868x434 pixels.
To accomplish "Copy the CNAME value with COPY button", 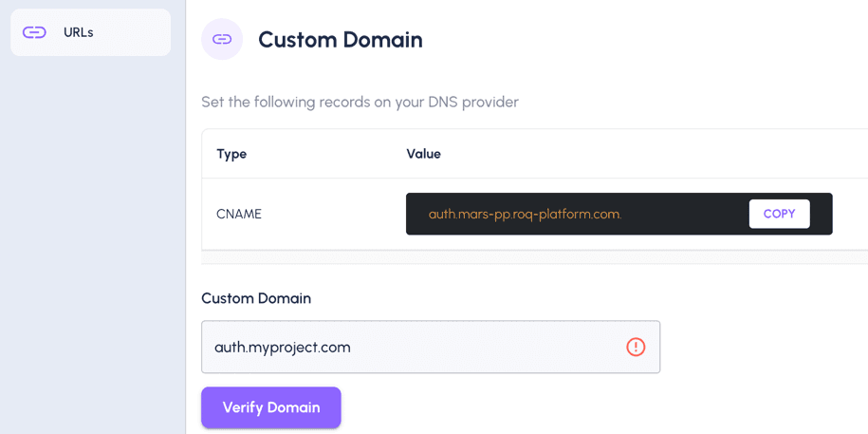I will coord(779,214).
